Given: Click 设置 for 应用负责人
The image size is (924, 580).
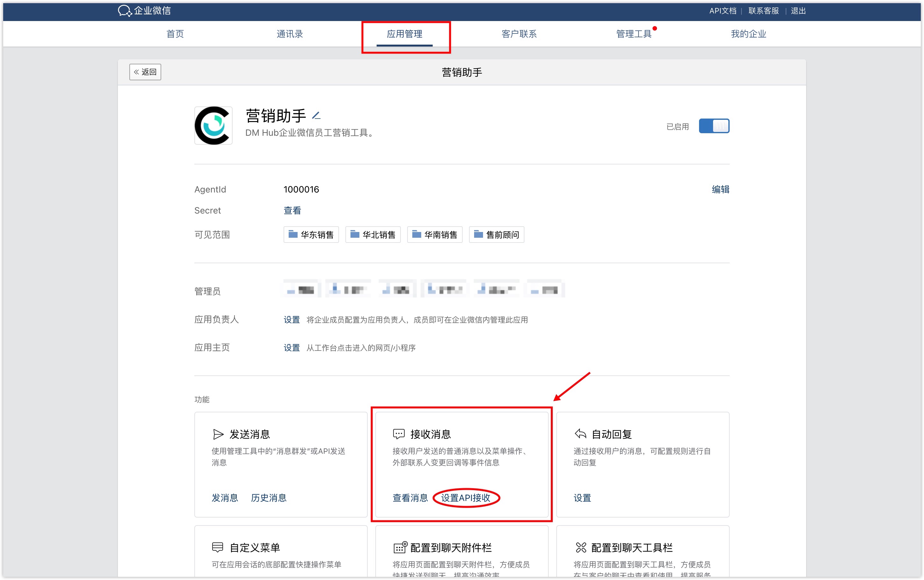Looking at the screenshot, I should coord(292,320).
